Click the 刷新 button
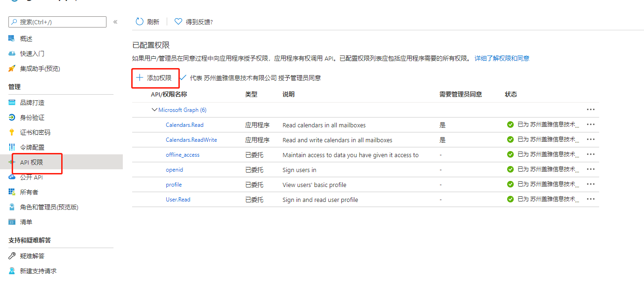Image resolution: width=644 pixels, height=291 pixels. pos(147,22)
